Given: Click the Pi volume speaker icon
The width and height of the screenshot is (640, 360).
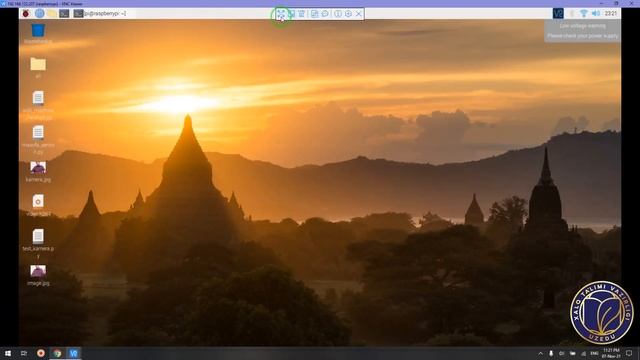Looking at the screenshot, I should click(x=596, y=13).
